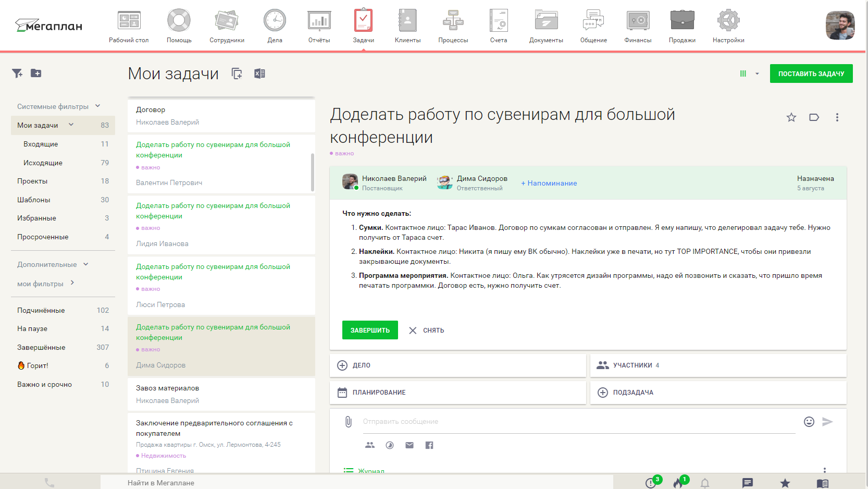The height and width of the screenshot is (489, 868).
Task: Select Завершённые filter
Action: [63, 347]
